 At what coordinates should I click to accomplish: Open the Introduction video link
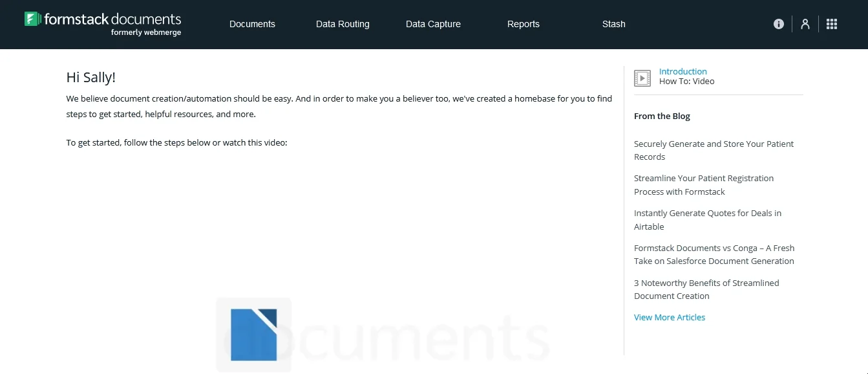683,71
